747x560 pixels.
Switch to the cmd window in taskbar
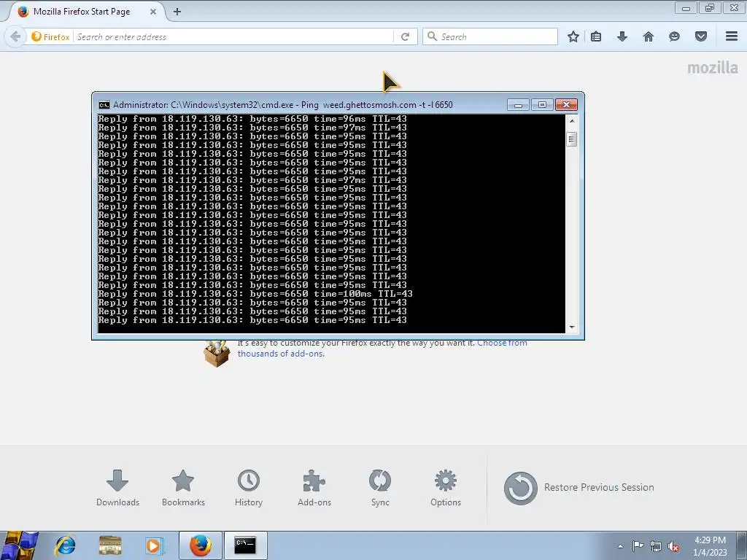(x=245, y=545)
